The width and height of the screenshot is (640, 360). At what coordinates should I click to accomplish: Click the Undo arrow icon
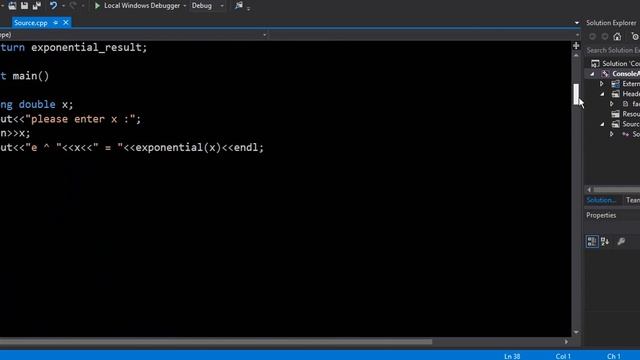coord(53,6)
